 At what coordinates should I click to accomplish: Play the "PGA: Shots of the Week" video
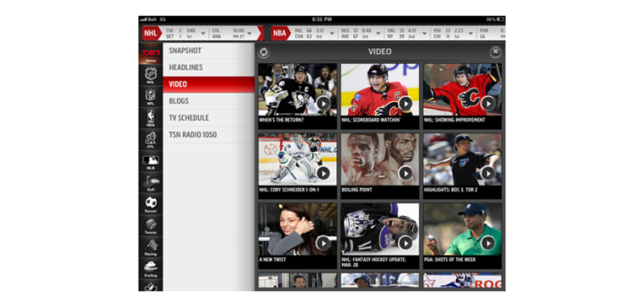pyautogui.click(x=488, y=243)
